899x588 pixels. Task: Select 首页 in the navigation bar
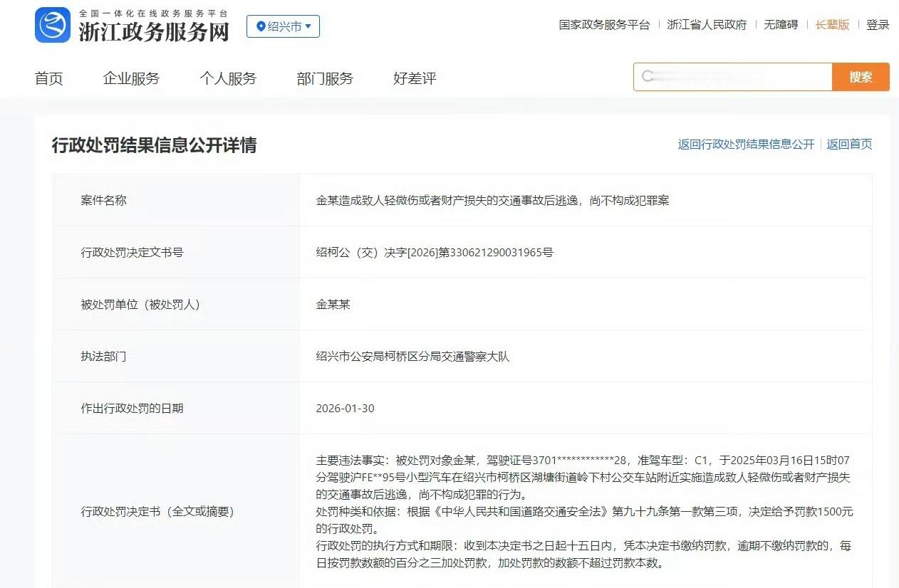(48, 79)
